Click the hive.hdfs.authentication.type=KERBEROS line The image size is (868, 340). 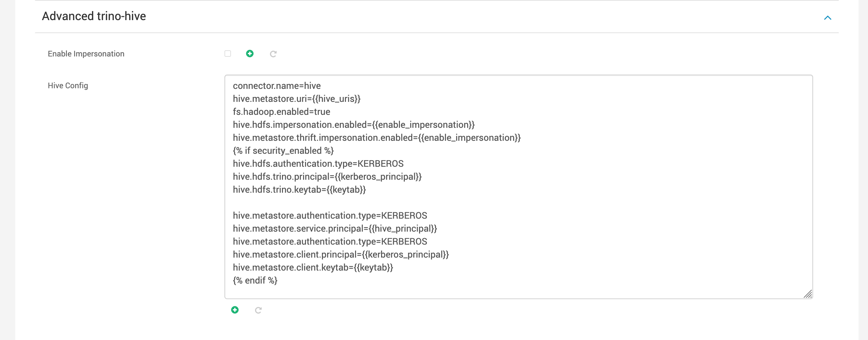coord(318,164)
